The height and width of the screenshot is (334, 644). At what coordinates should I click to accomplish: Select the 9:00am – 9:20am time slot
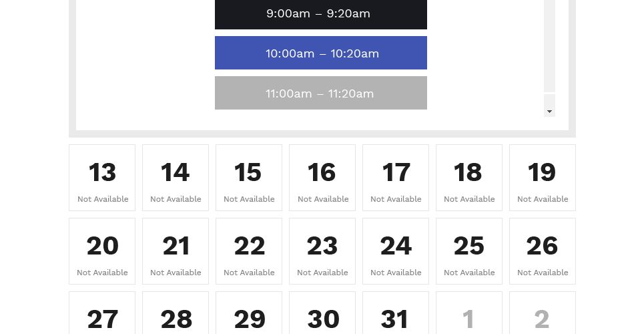click(321, 14)
